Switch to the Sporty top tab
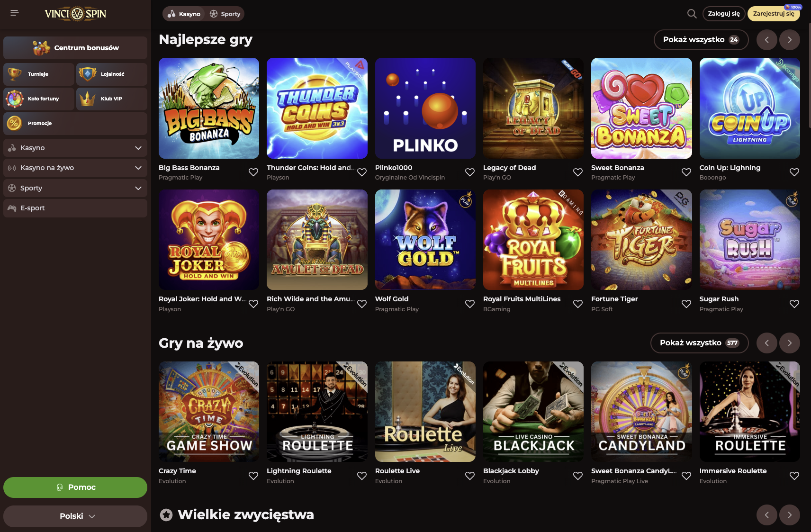 (225, 14)
